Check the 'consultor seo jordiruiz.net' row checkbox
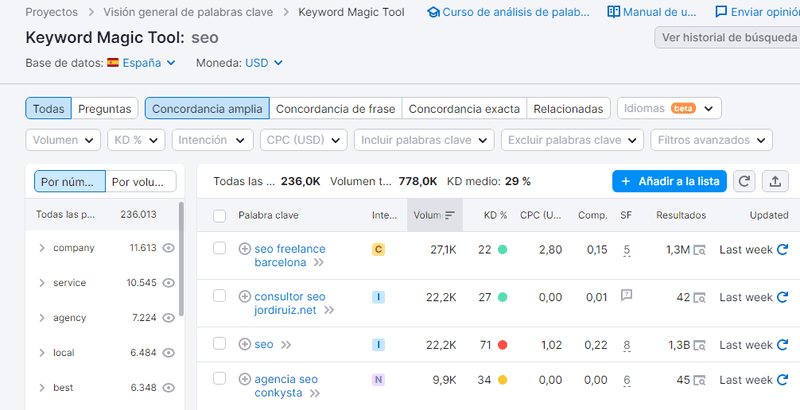 point(219,296)
